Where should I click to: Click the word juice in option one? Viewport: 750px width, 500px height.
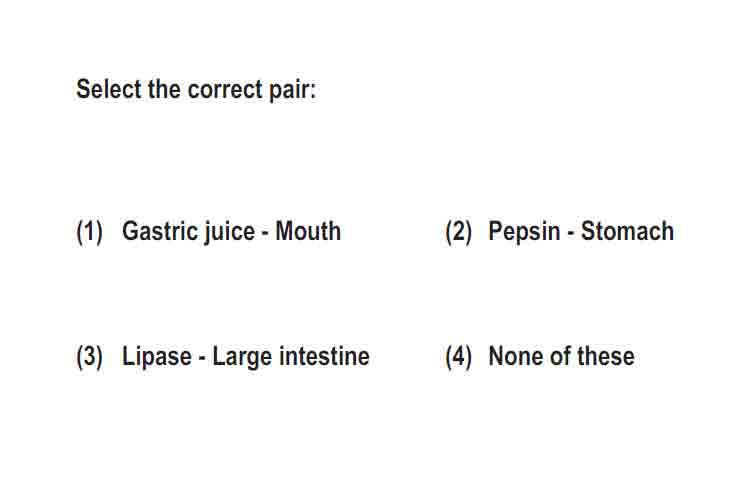tap(229, 233)
